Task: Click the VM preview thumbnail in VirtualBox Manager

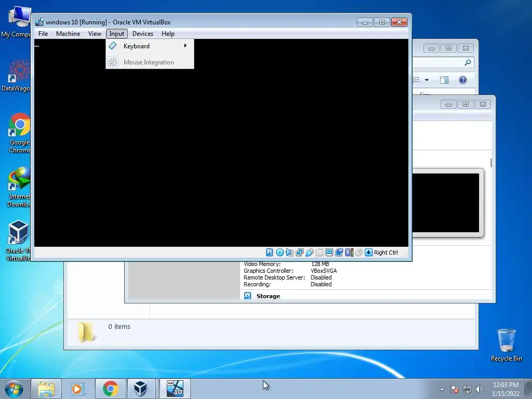Action: (446, 203)
